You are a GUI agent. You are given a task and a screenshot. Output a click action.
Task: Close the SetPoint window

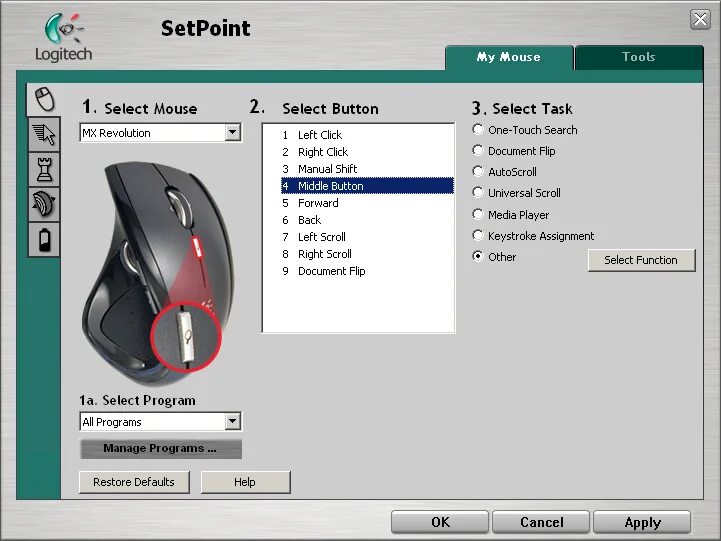700,19
